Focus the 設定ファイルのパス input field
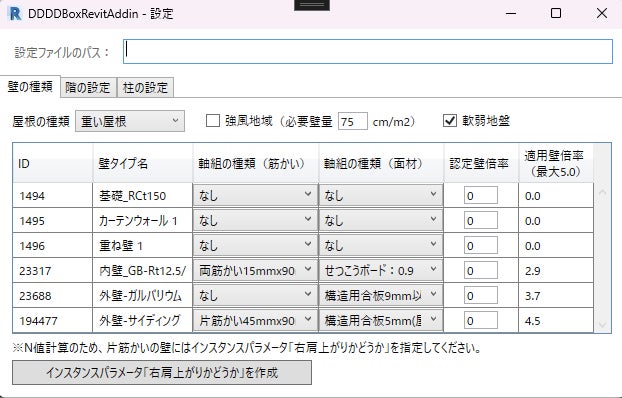The image size is (622, 398). (368, 51)
